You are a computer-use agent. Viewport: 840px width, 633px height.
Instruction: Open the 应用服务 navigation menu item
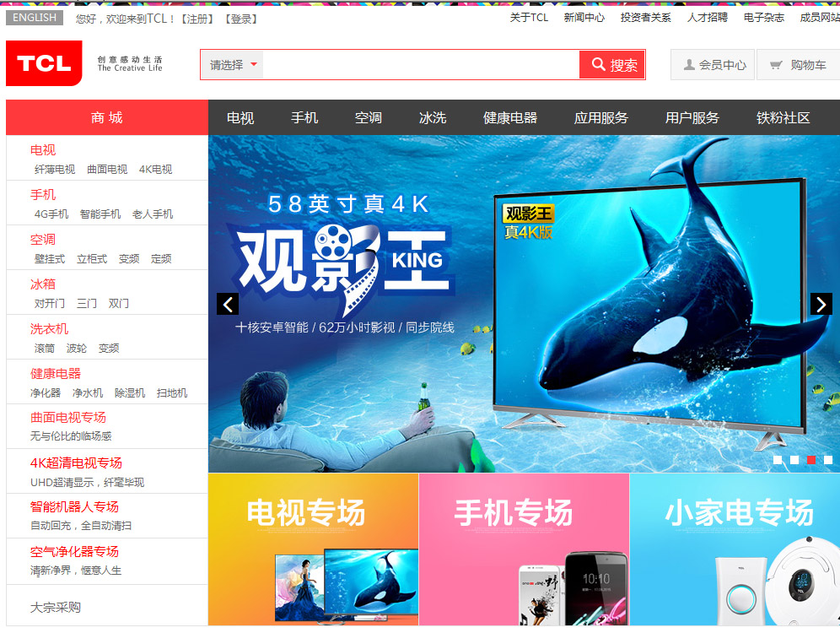tap(601, 118)
